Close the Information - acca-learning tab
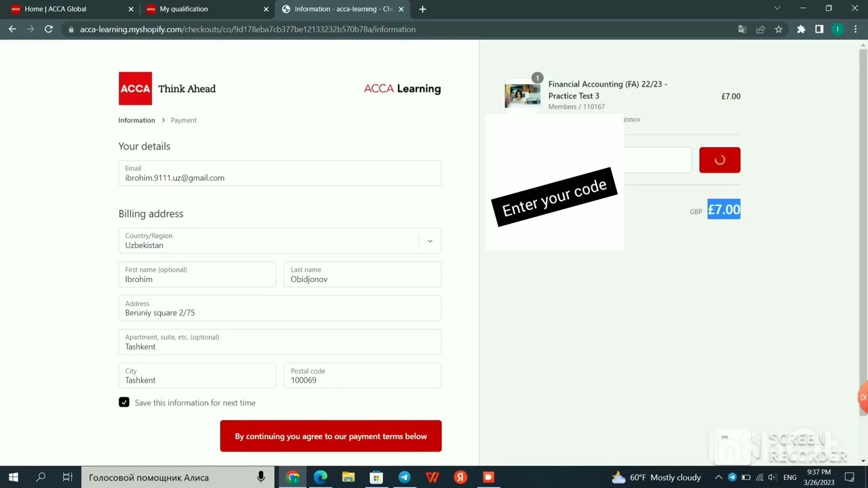868x488 pixels. [x=401, y=9]
